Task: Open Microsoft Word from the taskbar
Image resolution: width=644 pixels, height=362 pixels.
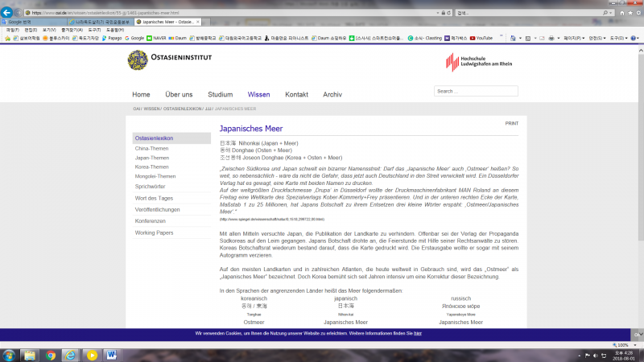Action: tap(111, 354)
